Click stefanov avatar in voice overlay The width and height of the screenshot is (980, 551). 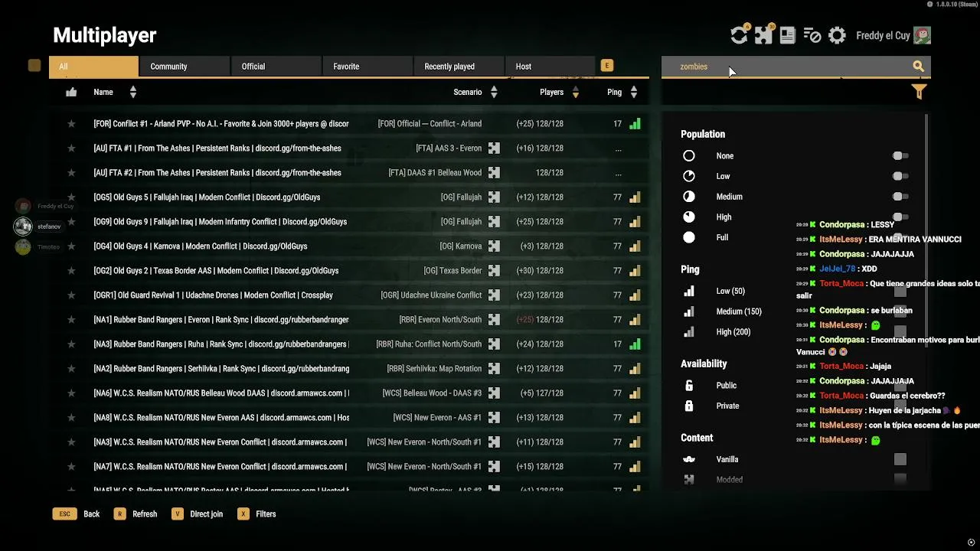pyautogui.click(x=23, y=227)
